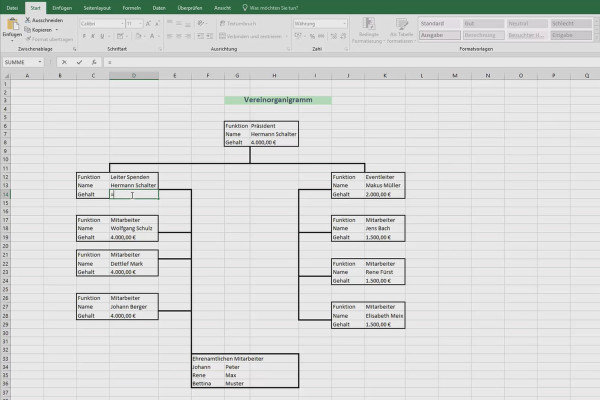Align text to the bottom of the cell
The image size is (600, 400).
[188, 23]
